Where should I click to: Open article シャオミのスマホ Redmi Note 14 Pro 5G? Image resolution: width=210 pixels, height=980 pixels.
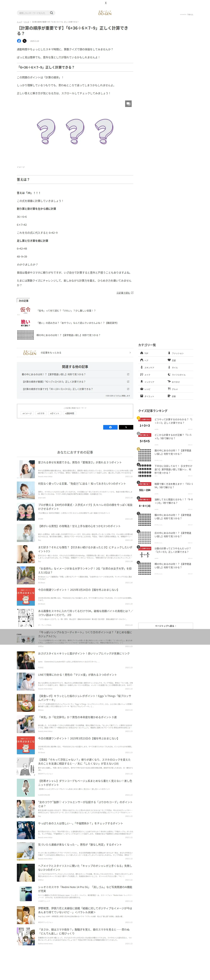85,889
